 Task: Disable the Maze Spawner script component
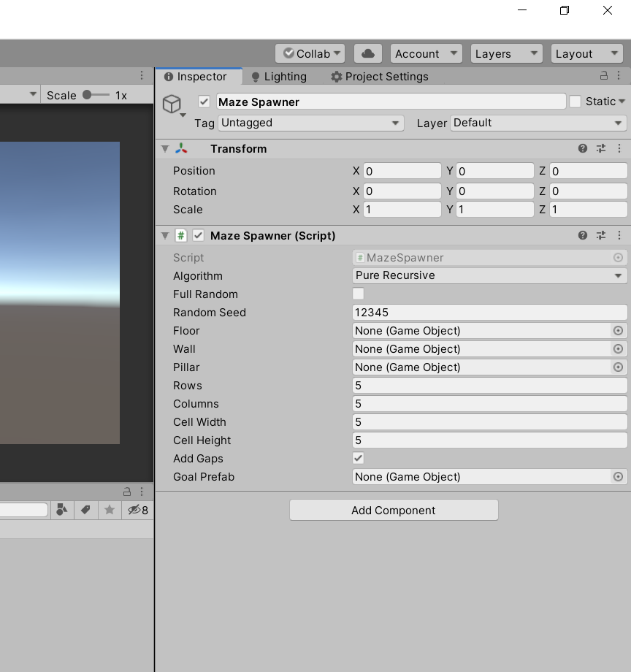(x=198, y=235)
